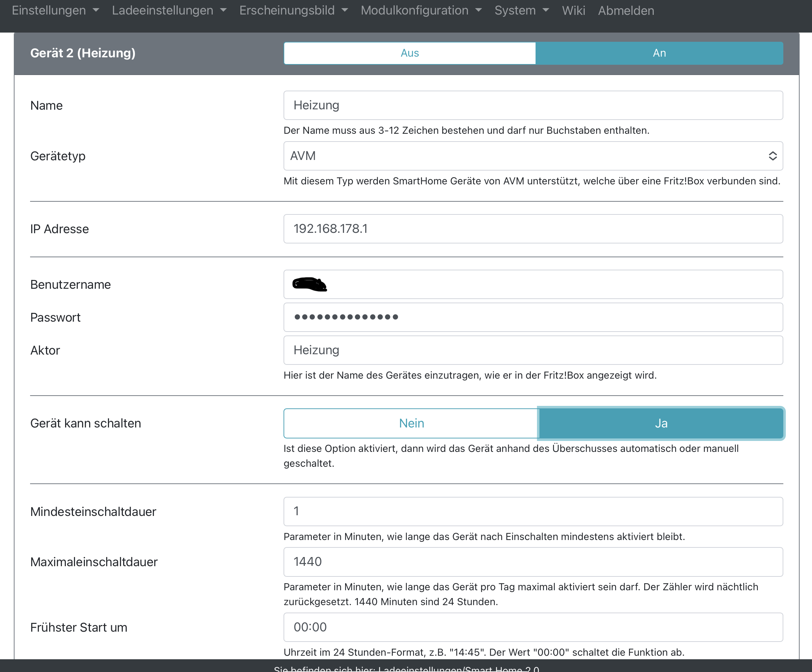
Task: Click the Gerätetyp up-down chevron icon
Action: 772,156
